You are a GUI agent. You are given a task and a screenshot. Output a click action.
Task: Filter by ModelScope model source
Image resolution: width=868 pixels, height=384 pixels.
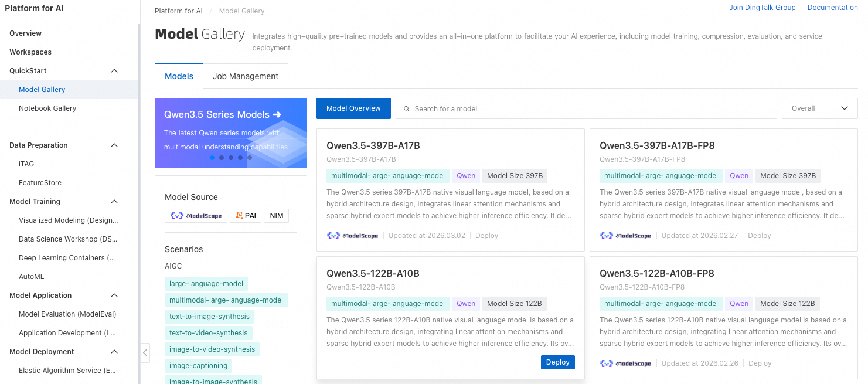(196, 216)
